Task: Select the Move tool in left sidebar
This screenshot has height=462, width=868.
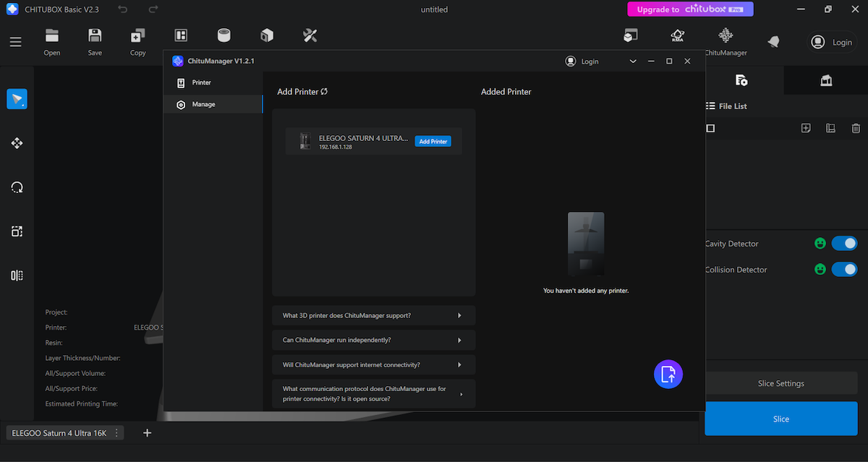Action: 17,143
